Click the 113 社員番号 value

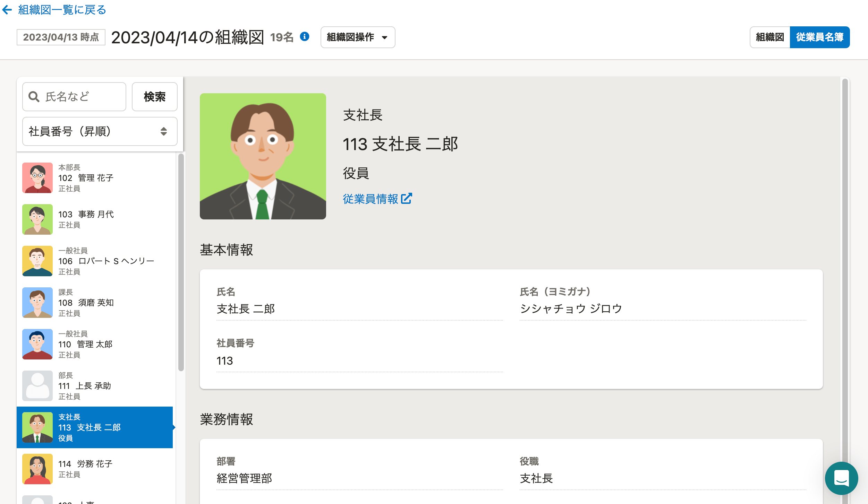225,361
